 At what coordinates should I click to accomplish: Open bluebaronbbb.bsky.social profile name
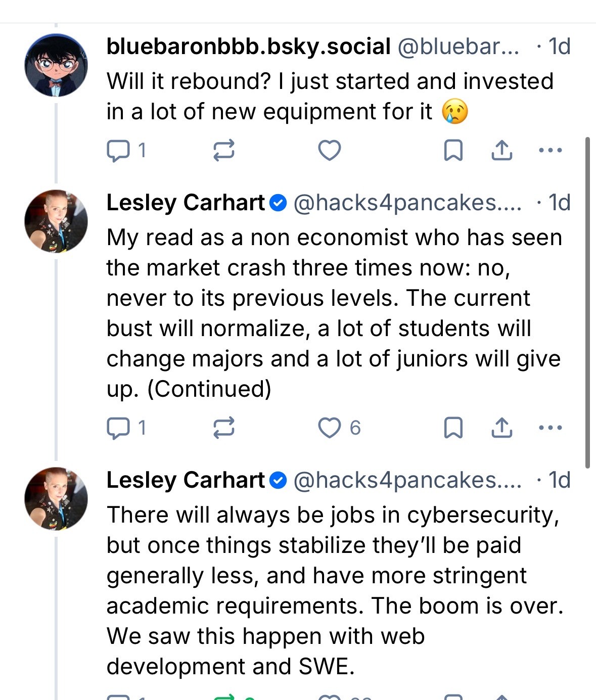[248, 47]
